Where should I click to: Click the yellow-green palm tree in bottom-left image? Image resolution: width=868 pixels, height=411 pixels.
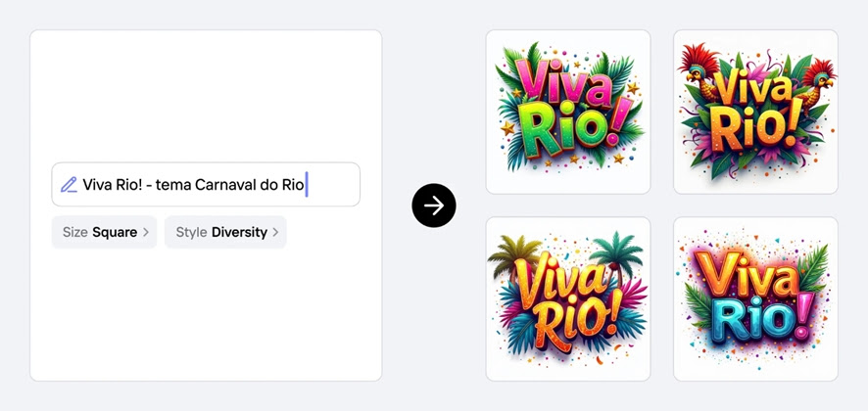click(513, 255)
